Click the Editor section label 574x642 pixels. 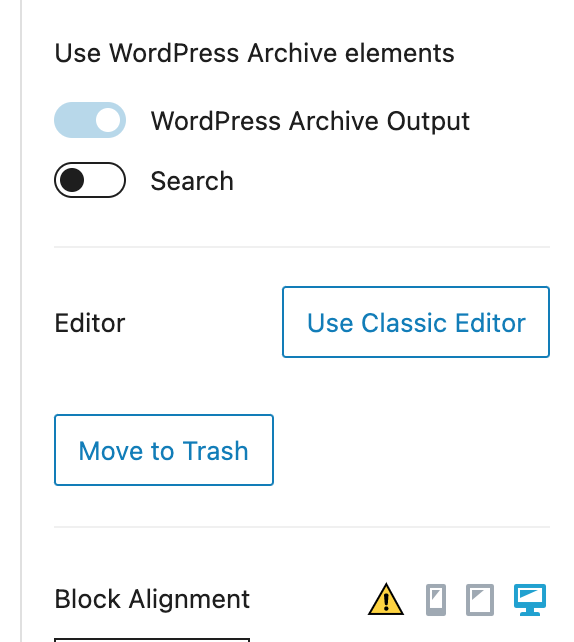(90, 323)
